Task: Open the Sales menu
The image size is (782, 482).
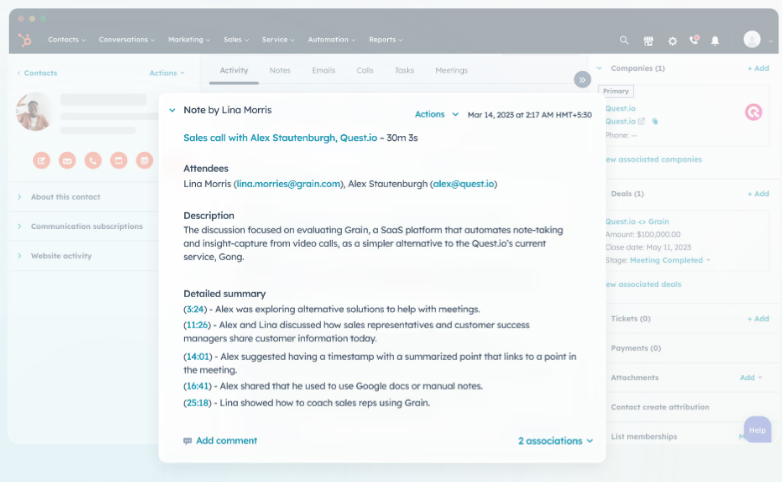Action: tap(236, 39)
